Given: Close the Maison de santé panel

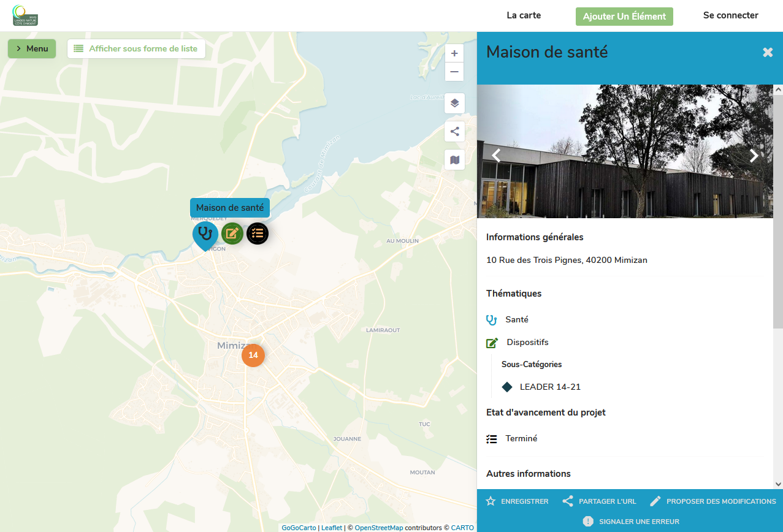Looking at the screenshot, I should (767, 53).
